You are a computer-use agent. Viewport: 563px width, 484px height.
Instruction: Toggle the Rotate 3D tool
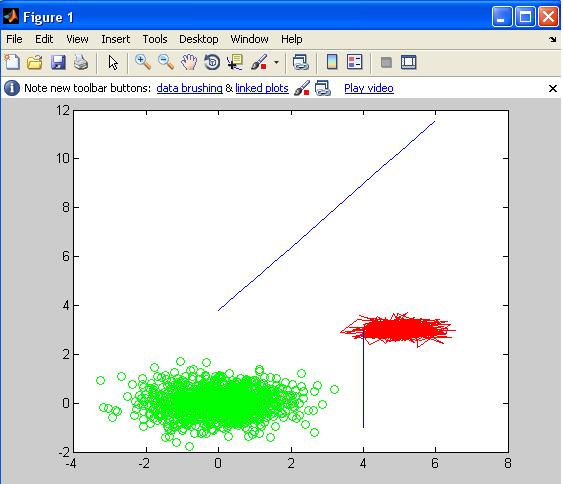point(212,62)
